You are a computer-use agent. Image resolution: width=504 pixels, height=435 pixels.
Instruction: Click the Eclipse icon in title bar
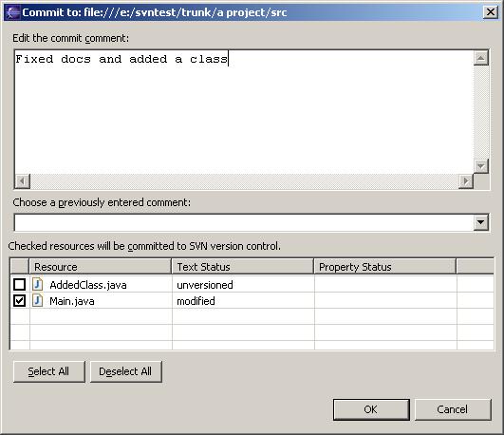click(x=13, y=12)
